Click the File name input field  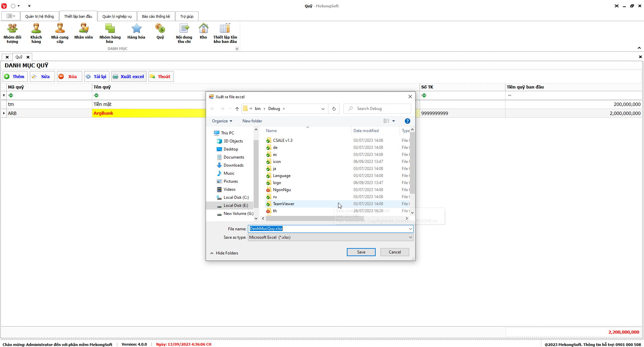328,229
